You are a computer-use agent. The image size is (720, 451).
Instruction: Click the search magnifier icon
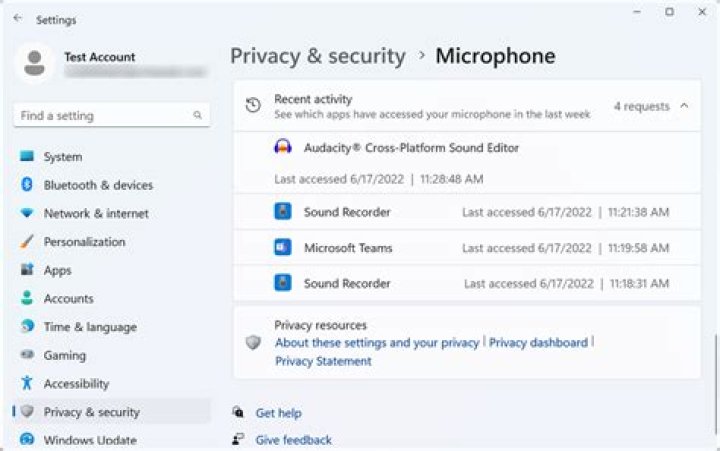click(197, 115)
